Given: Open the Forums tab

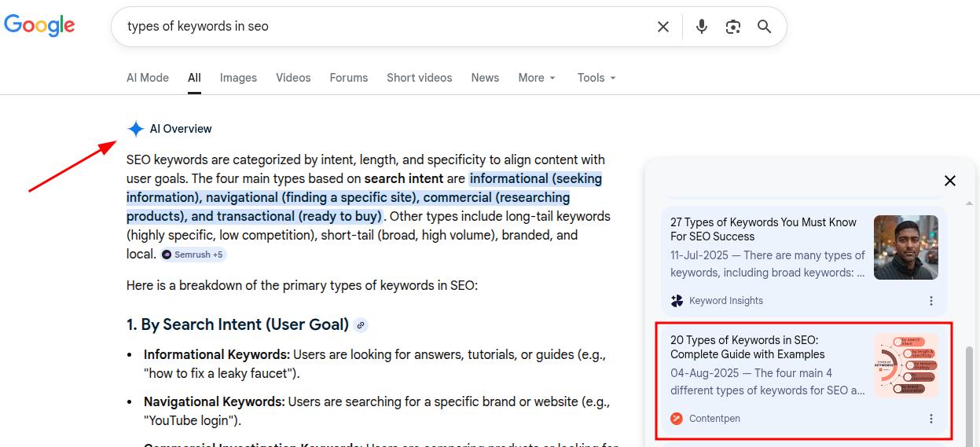Looking at the screenshot, I should tap(349, 78).
